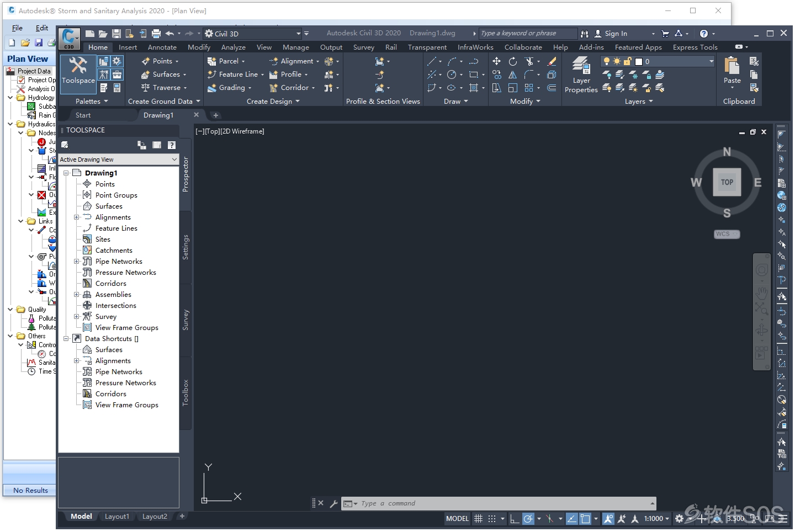Click the WCS button below ViewCube

[727, 234]
